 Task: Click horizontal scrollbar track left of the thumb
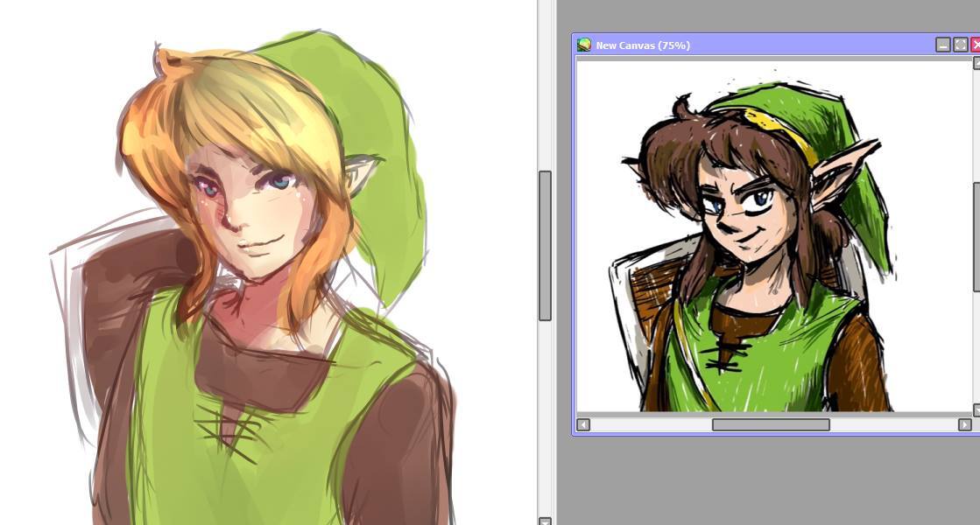pyautogui.click(x=648, y=424)
